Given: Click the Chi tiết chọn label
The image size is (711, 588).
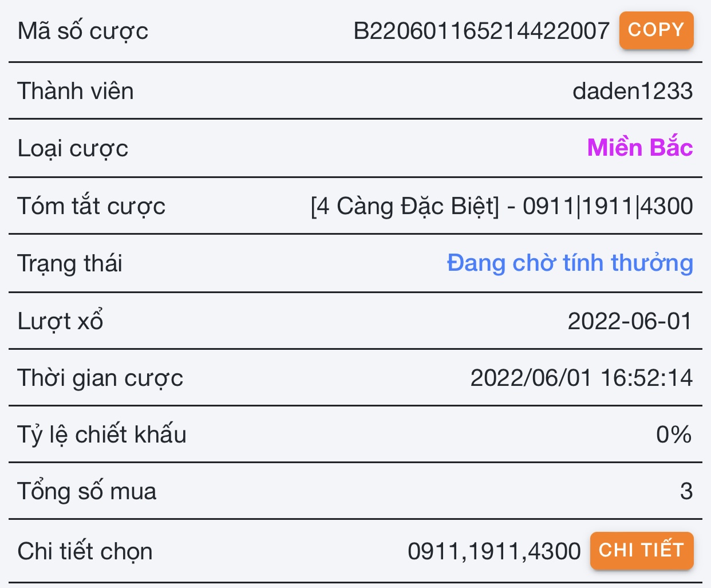Looking at the screenshot, I should pos(85,552).
